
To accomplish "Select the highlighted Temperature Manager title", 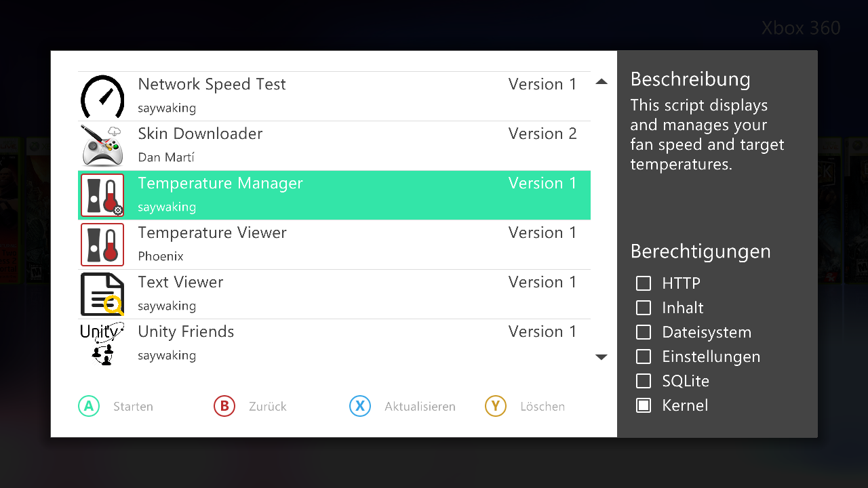I will click(220, 184).
